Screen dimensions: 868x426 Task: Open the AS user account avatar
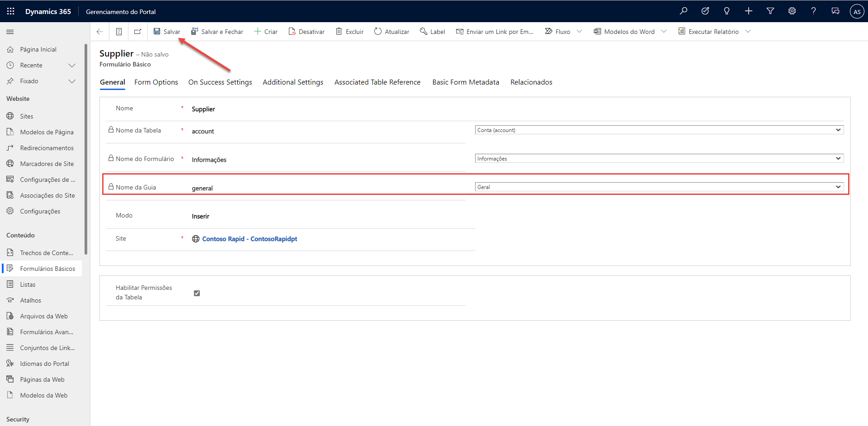[857, 12]
